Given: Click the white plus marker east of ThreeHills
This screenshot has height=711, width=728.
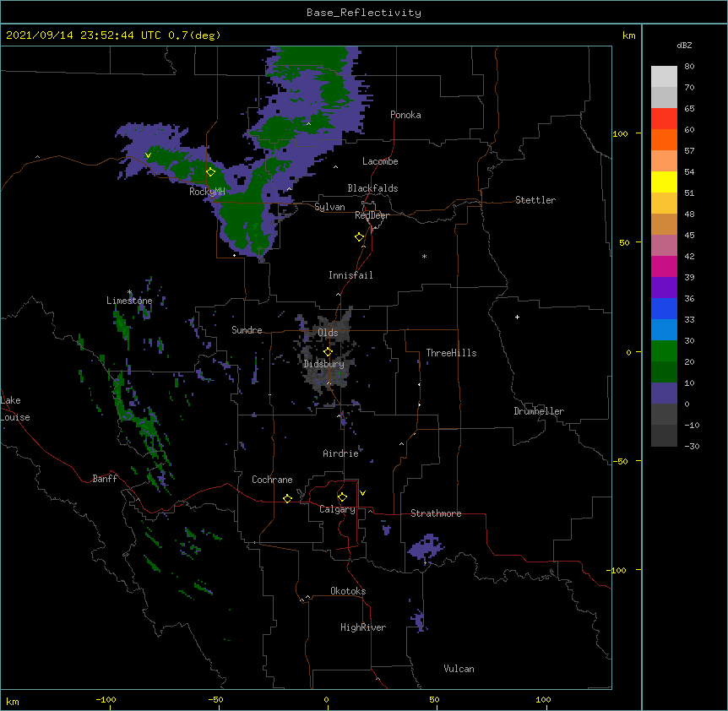Looking at the screenshot, I should pyautogui.click(x=517, y=317).
